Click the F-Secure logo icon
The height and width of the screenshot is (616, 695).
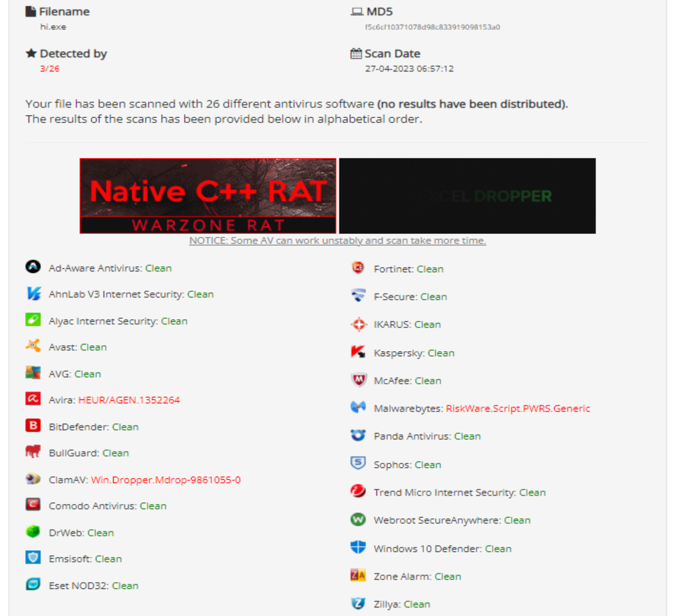(358, 295)
